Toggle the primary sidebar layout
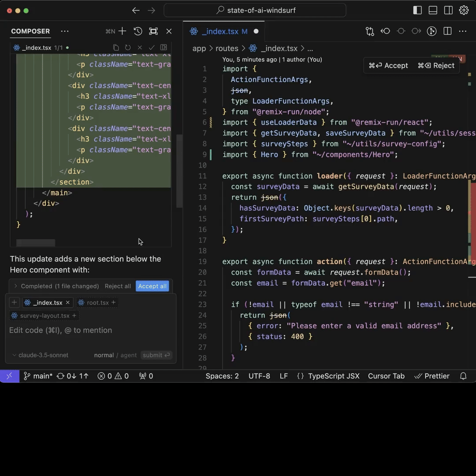476x476 pixels. click(417, 10)
